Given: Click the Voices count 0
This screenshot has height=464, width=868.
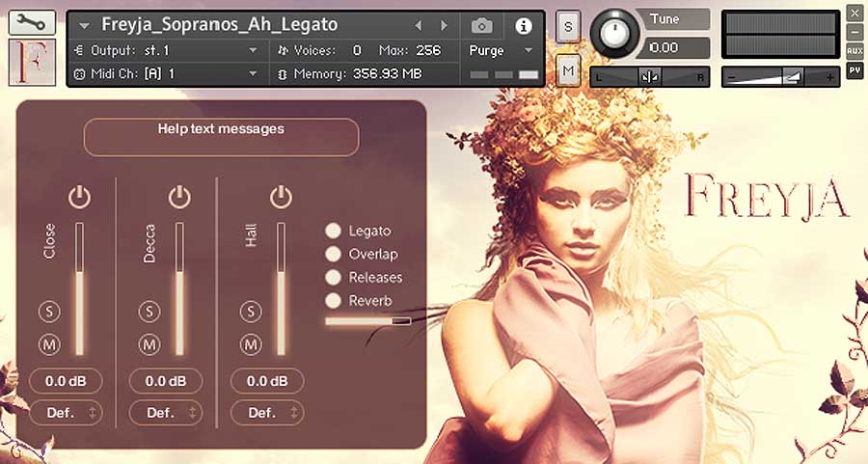Looking at the screenshot, I should (x=357, y=50).
